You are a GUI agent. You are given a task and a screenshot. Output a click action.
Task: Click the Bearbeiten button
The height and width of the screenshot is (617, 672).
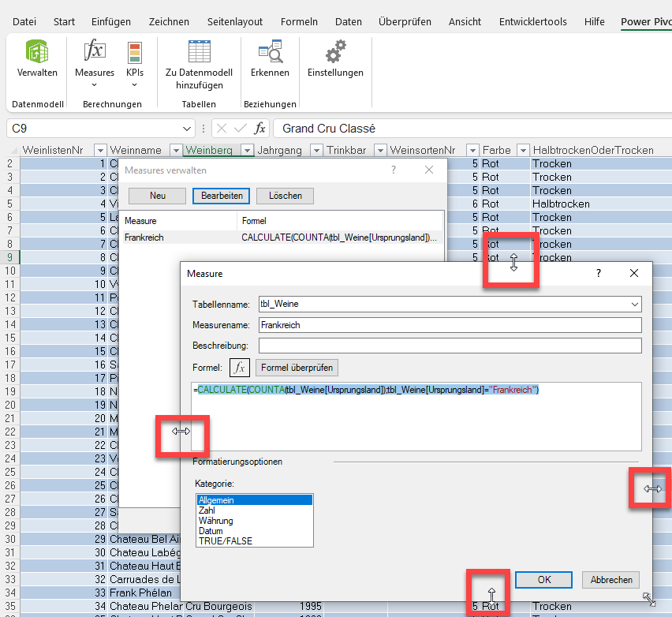point(221,196)
